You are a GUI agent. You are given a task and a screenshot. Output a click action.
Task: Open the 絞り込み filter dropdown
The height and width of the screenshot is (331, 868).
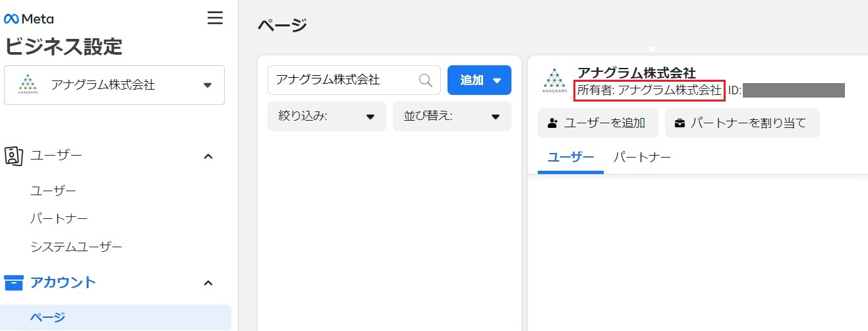(x=326, y=117)
